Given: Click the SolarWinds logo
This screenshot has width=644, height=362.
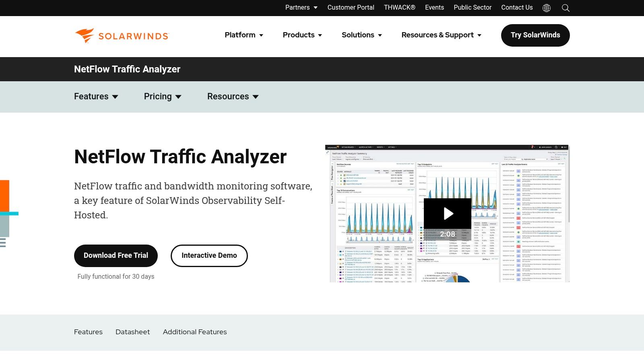Looking at the screenshot, I should (121, 35).
